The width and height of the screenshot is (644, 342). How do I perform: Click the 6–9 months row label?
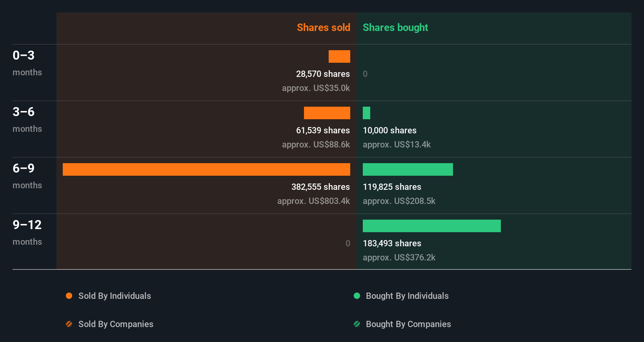point(27,176)
